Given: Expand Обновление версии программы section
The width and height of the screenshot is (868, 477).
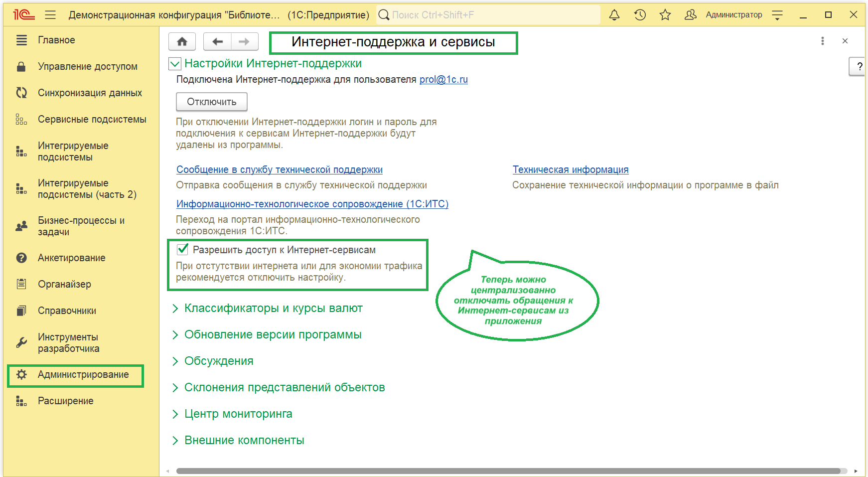Looking at the screenshot, I should (x=273, y=335).
